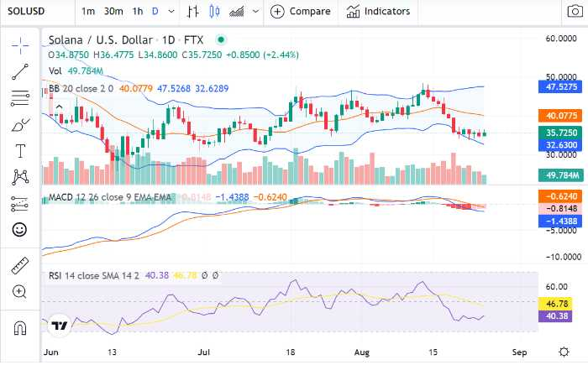Click the Jul date on time axis
Image resolution: width=588 pixels, height=365 pixels.
click(203, 352)
